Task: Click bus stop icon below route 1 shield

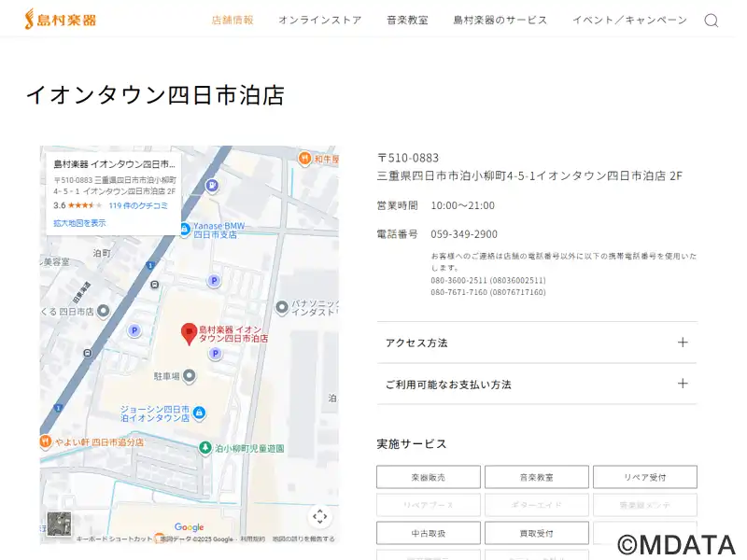Action: coord(154,285)
